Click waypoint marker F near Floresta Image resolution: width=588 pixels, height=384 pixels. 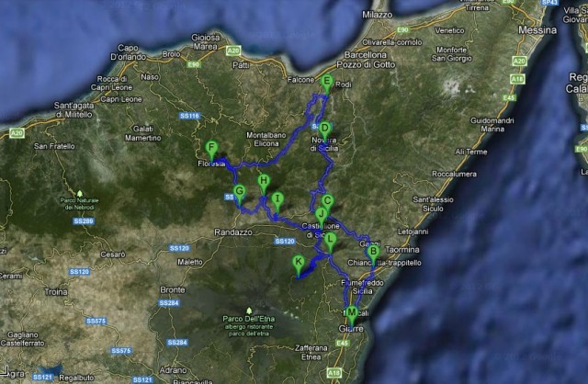[x=212, y=149]
